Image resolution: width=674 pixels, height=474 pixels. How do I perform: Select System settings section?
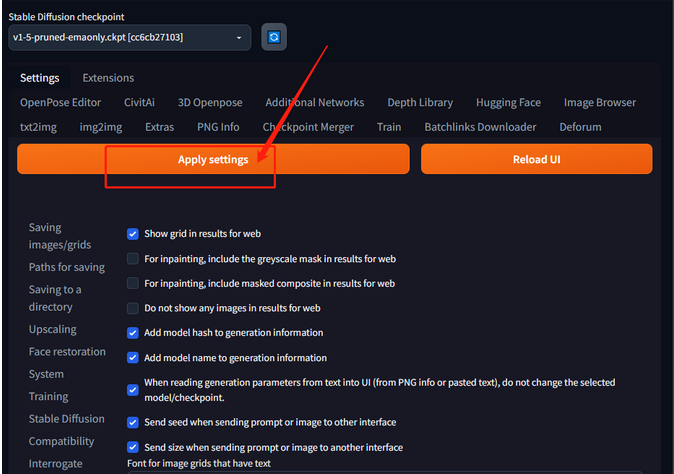[46, 374]
